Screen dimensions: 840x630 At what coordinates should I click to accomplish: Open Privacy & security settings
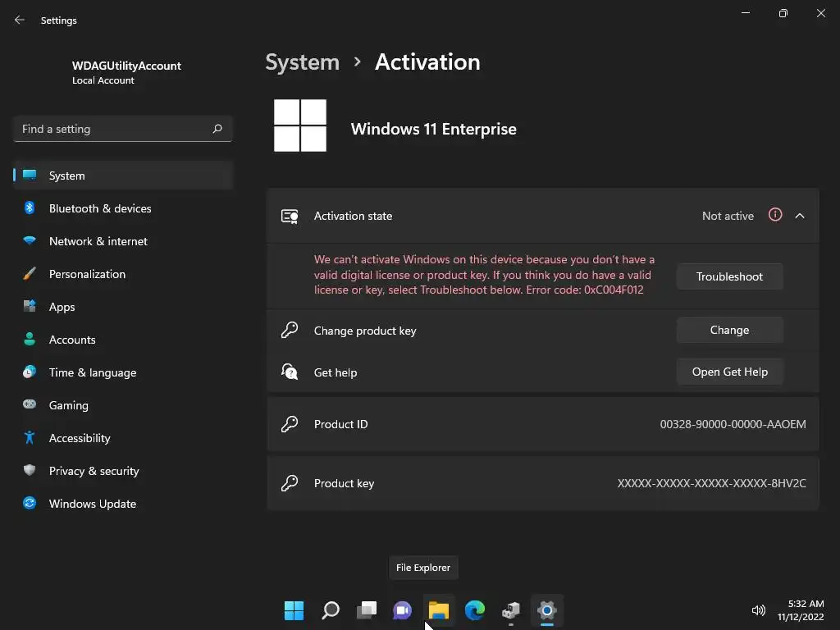pyautogui.click(x=123, y=470)
